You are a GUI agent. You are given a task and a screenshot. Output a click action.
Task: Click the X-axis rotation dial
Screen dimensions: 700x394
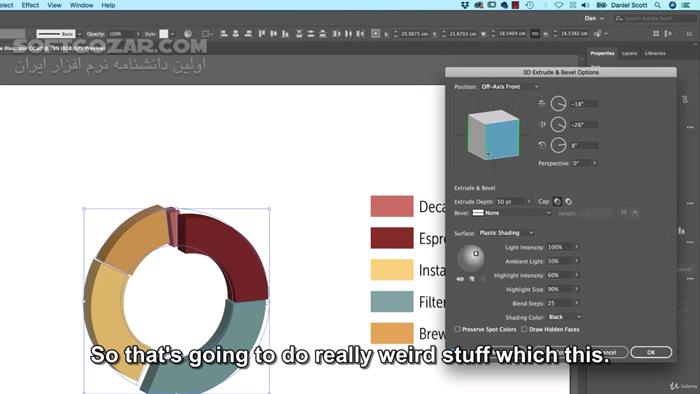(558, 104)
